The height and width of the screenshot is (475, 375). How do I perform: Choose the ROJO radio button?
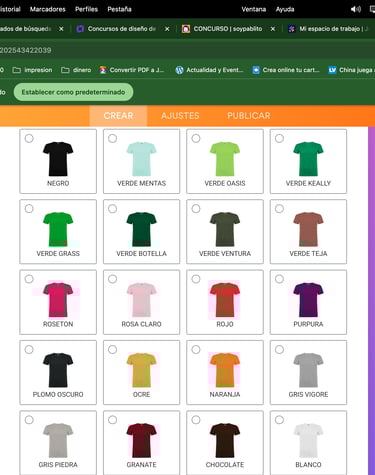coord(196,279)
